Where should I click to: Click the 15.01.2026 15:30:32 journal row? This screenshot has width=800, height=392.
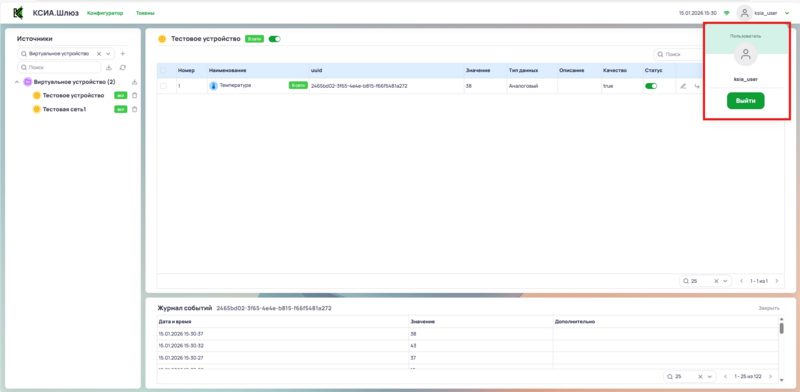pyautogui.click(x=467, y=346)
